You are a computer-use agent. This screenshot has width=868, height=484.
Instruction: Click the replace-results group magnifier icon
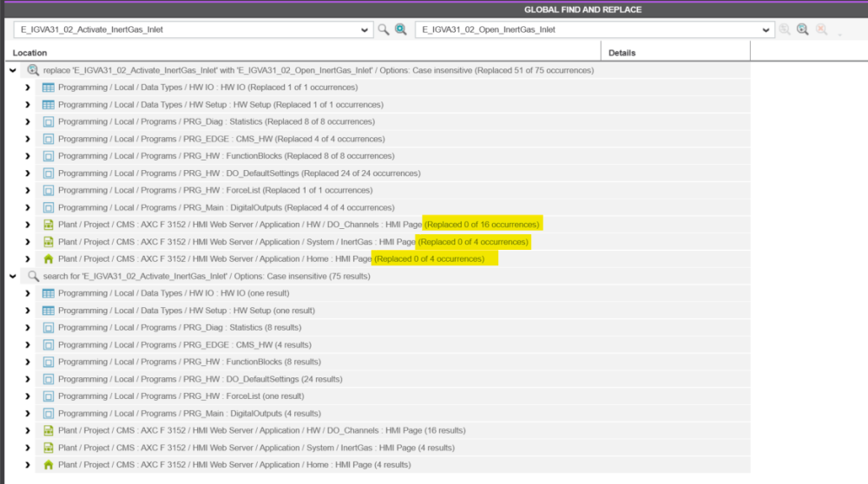(33, 70)
